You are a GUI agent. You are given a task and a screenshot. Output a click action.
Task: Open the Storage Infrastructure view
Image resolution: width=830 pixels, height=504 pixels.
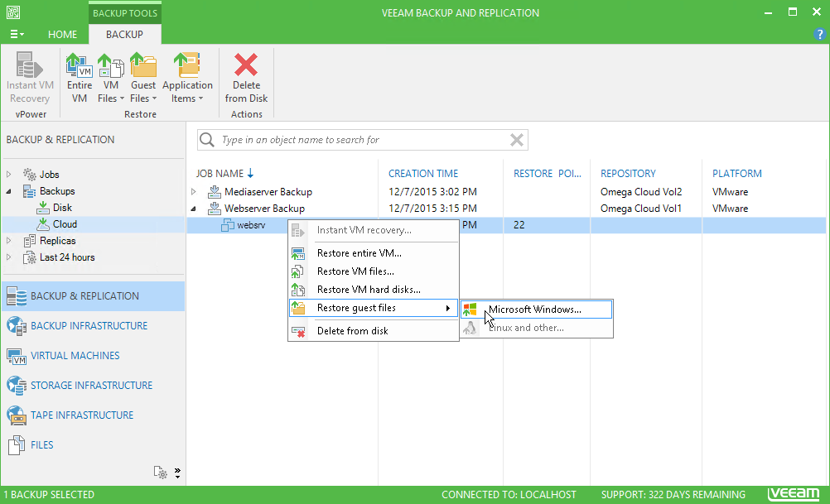pyautogui.click(x=92, y=386)
